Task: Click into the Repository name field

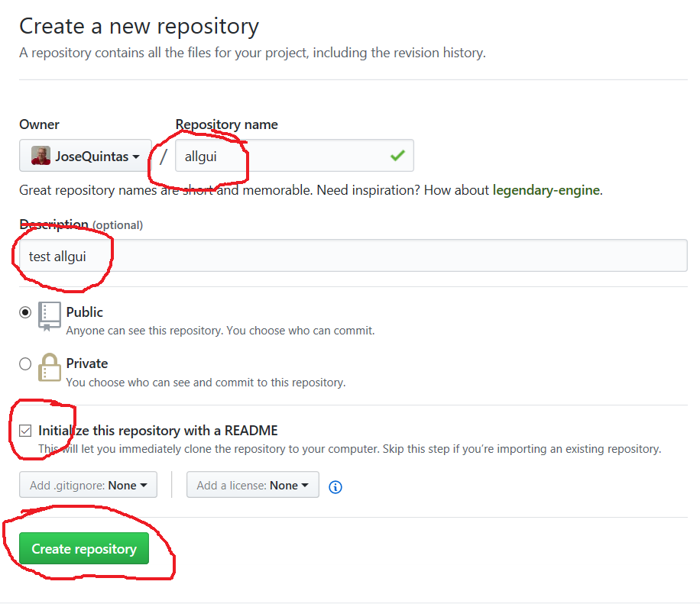Action: [283, 156]
